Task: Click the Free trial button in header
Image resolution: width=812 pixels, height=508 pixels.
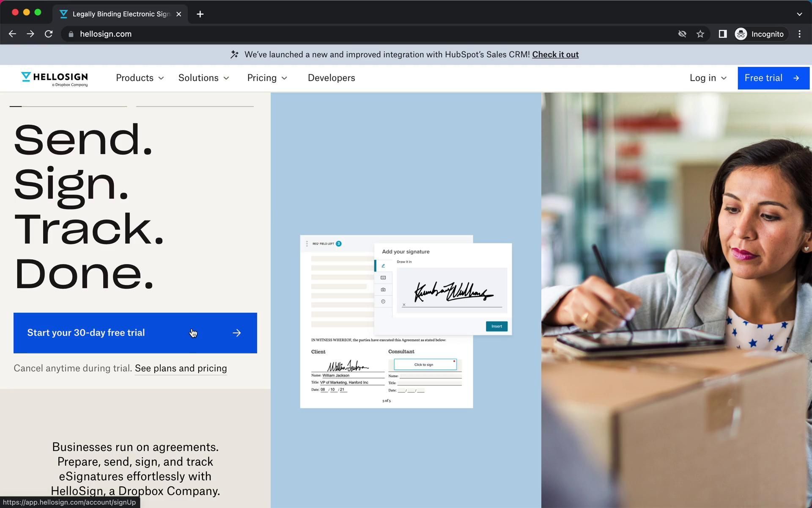Action: point(772,78)
